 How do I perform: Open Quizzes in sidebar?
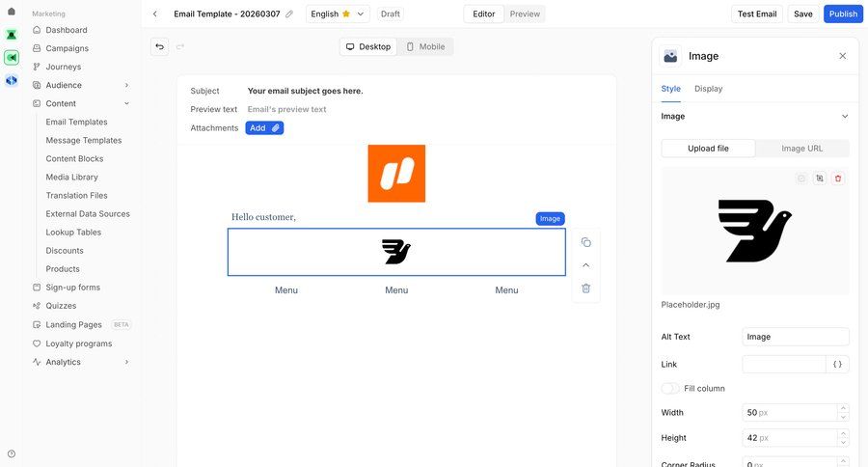61,306
